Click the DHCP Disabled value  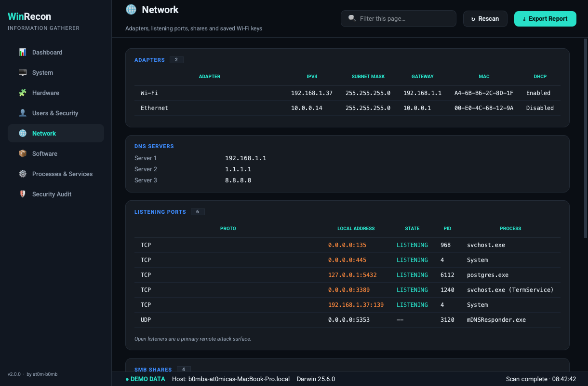(x=540, y=108)
